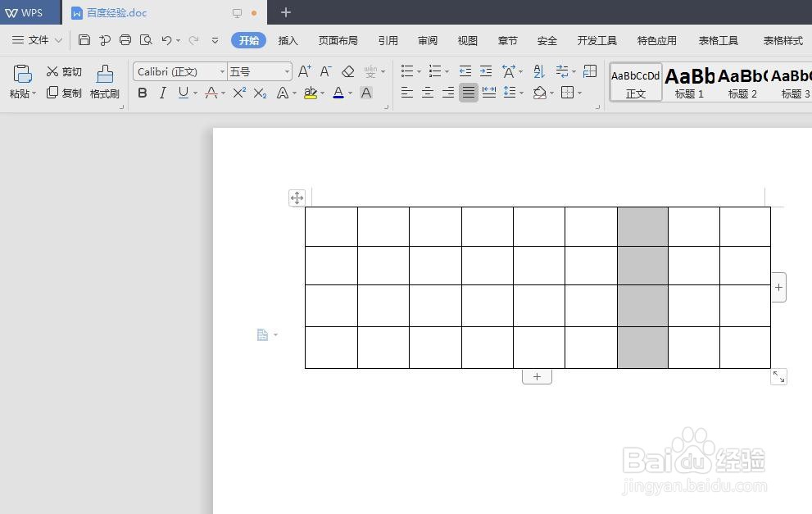Click the paragraph layout icon left of table

pos(262,334)
